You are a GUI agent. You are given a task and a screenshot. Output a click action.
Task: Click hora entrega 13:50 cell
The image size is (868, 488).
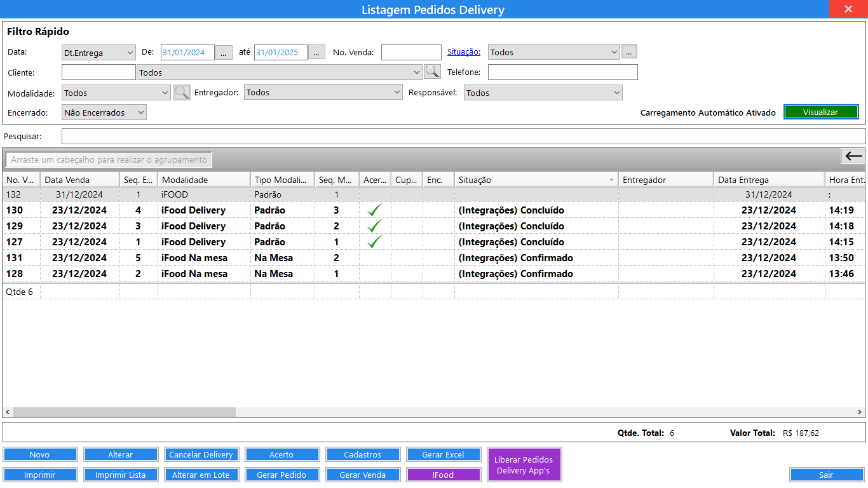[x=845, y=257]
